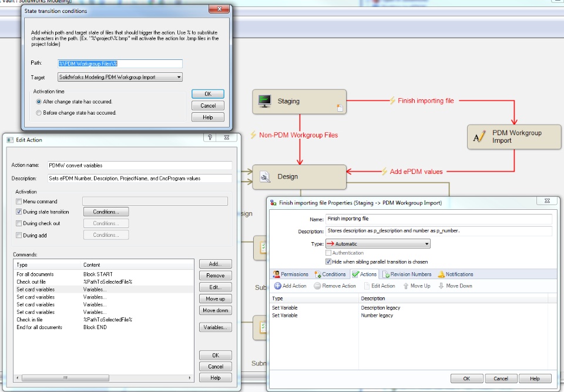Open the transition Type Automatic dropdown
This screenshot has height=392, width=564.
[378, 244]
